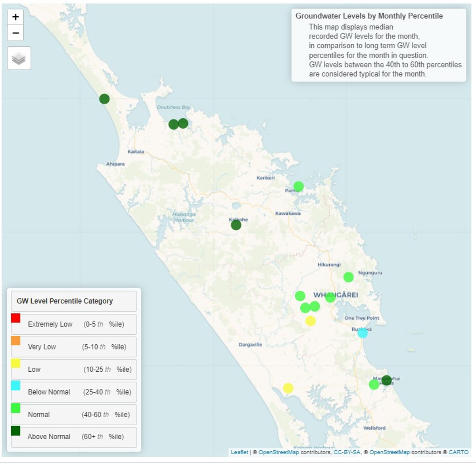Click the yellow Low legend swatch
The height and width of the screenshot is (463, 476).
coord(16,363)
